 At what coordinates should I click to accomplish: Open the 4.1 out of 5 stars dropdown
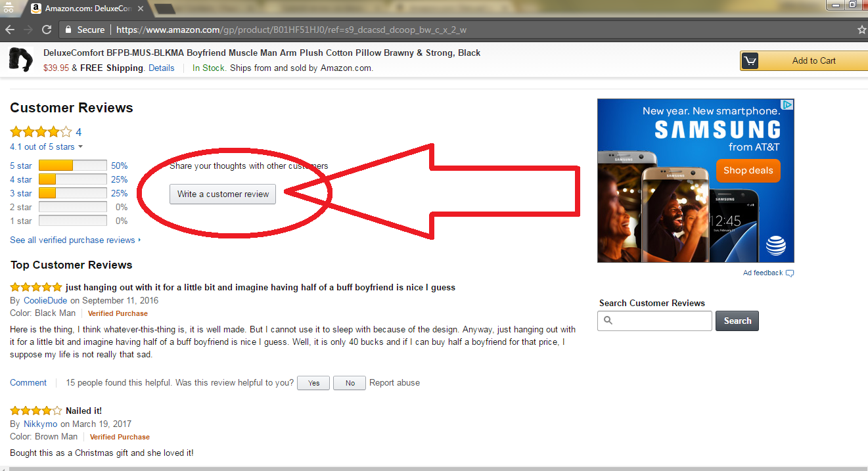click(x=47, y=146)
